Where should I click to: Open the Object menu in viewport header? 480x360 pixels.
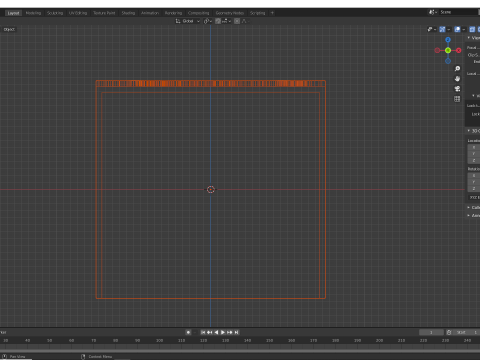pos(9,29)
